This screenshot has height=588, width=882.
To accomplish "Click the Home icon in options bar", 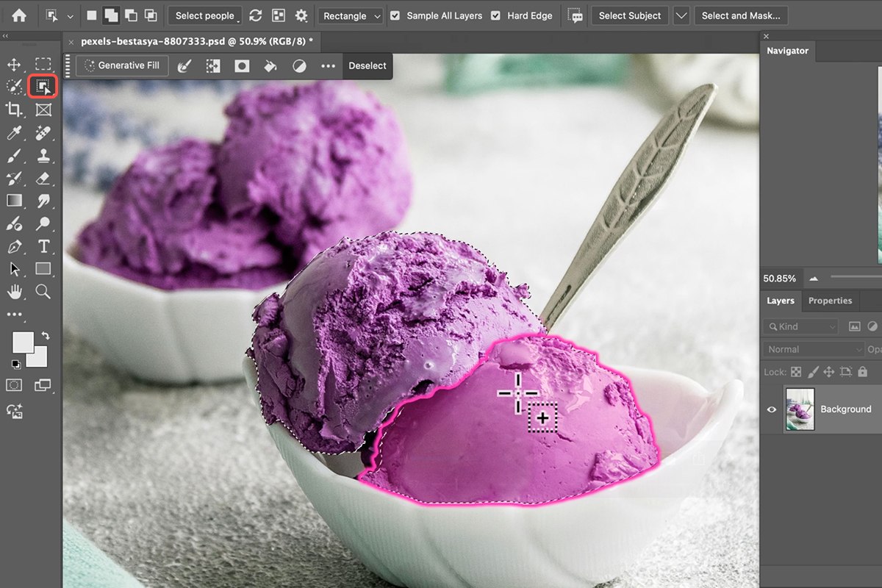I will click(19, 15).
